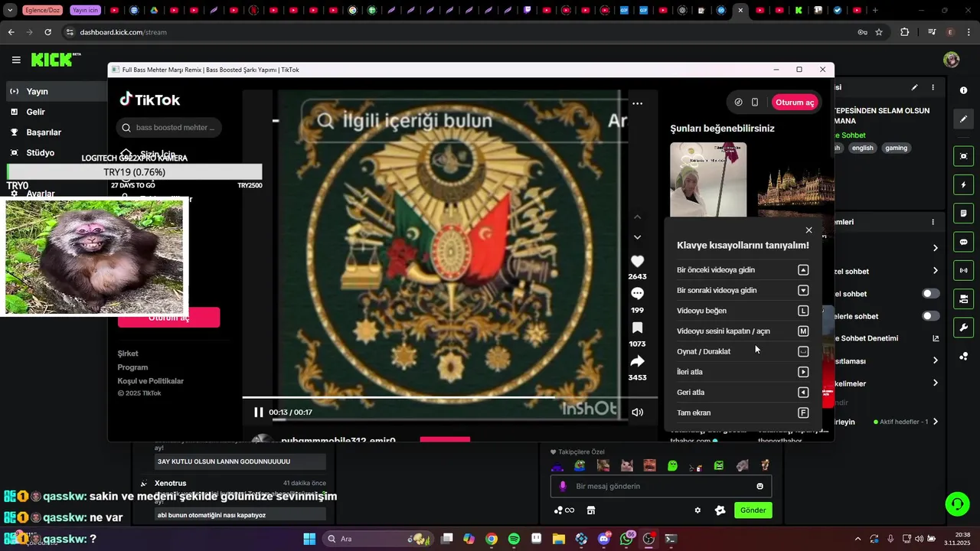Open TikTok video comments showing 199
The width and height of the screenshot is (980, 551).
coord(637,294)
